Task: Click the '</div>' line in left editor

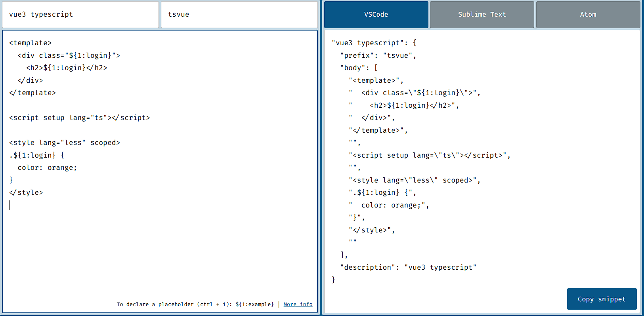Action: tap(30, 80)
